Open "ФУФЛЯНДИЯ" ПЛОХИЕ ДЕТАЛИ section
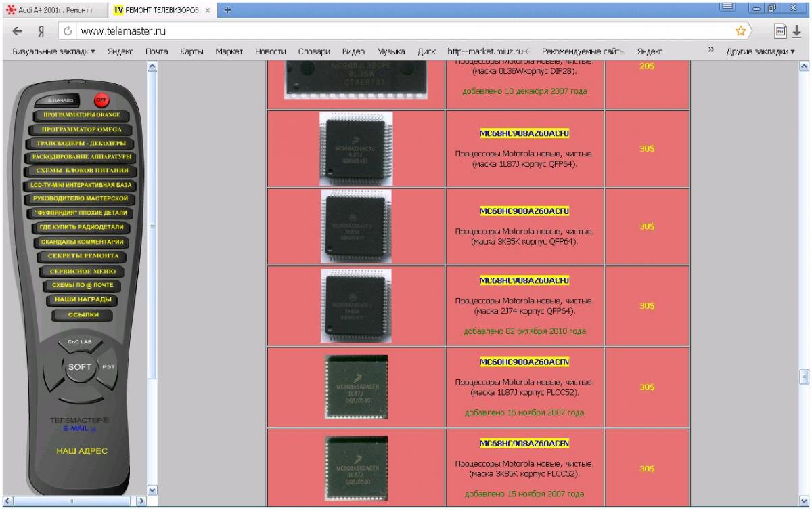 81,213
